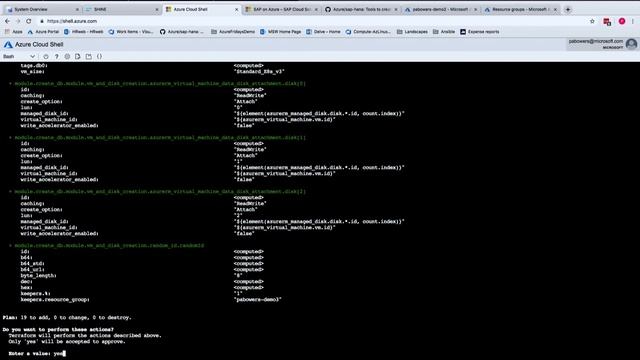Open the Delve - Home bookmark
This screenshot has width=640, height=360.
323,32
